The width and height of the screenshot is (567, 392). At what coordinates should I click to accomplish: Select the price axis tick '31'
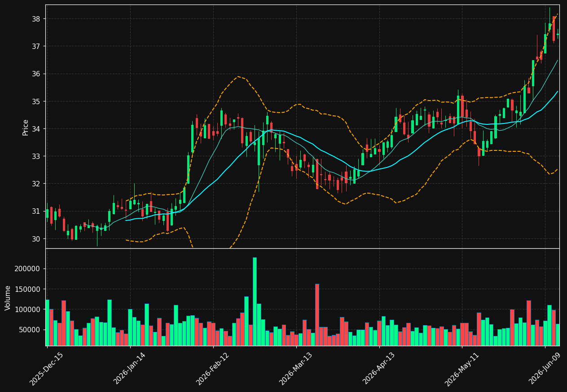tap(36, 211)
